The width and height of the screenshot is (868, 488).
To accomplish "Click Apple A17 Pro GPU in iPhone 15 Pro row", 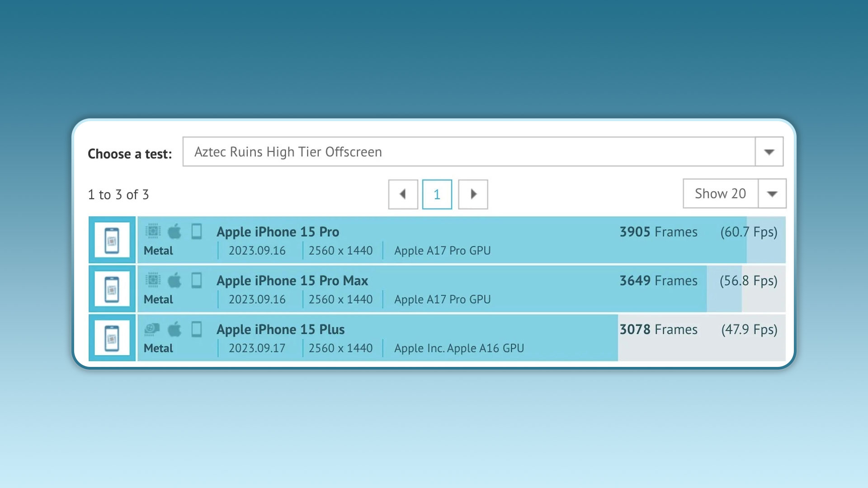I will tap(442, 251).
